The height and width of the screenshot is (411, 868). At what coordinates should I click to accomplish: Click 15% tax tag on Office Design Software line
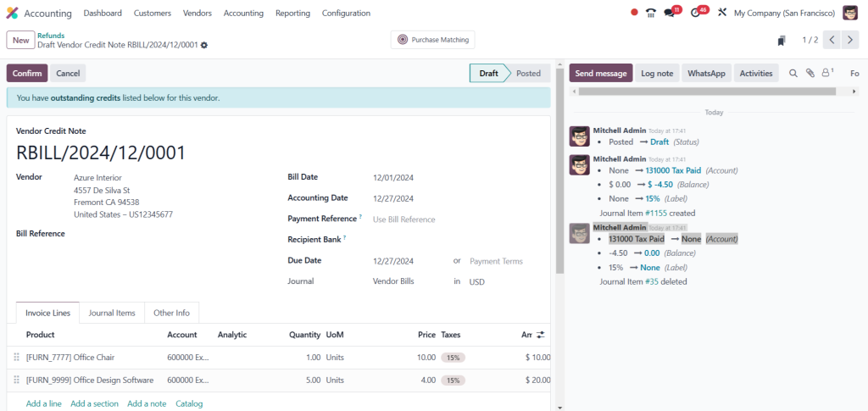click(x=453, y=380)
